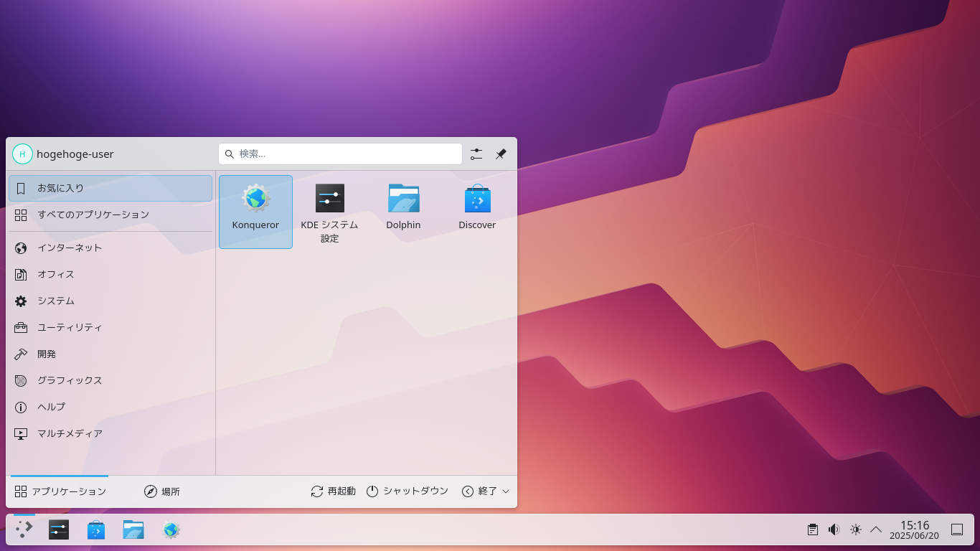980x551 pixels.
Task: Open the グラフィックス category
Action: tap(110, 381)
